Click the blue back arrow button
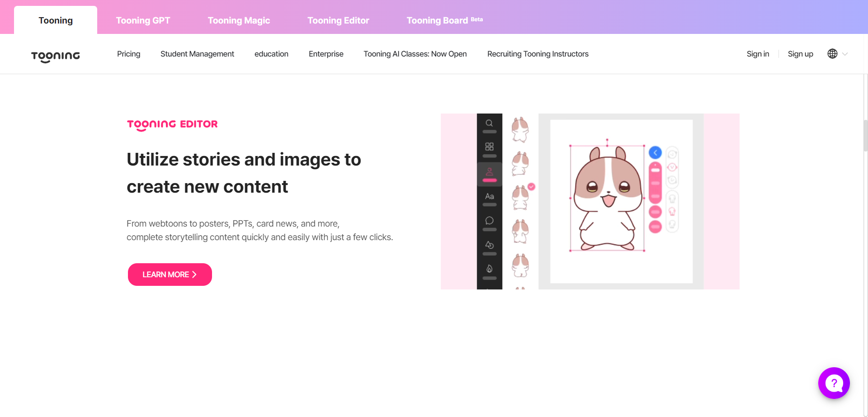868x417 pixels. point(655,153)
